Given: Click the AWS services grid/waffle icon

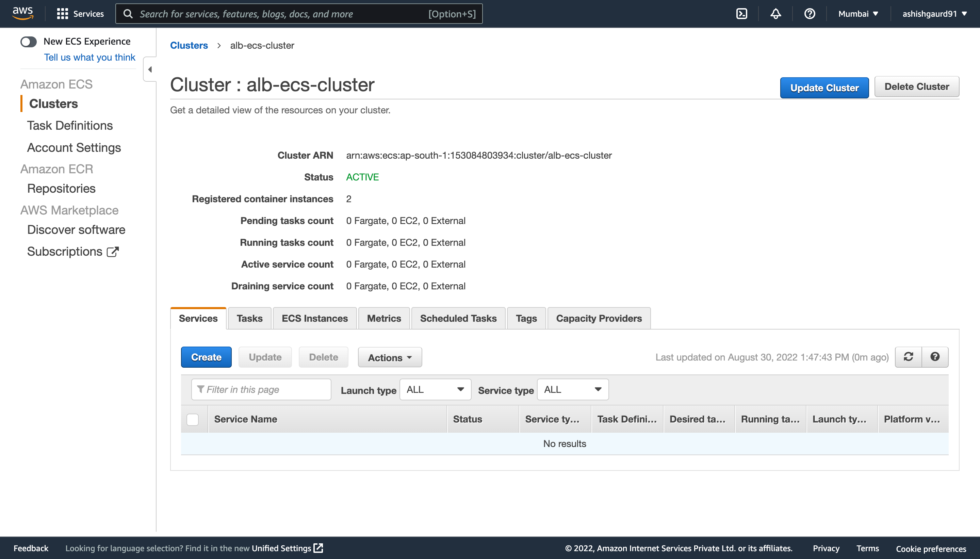Looking at the screenshot, I should [x=62, y=14].
